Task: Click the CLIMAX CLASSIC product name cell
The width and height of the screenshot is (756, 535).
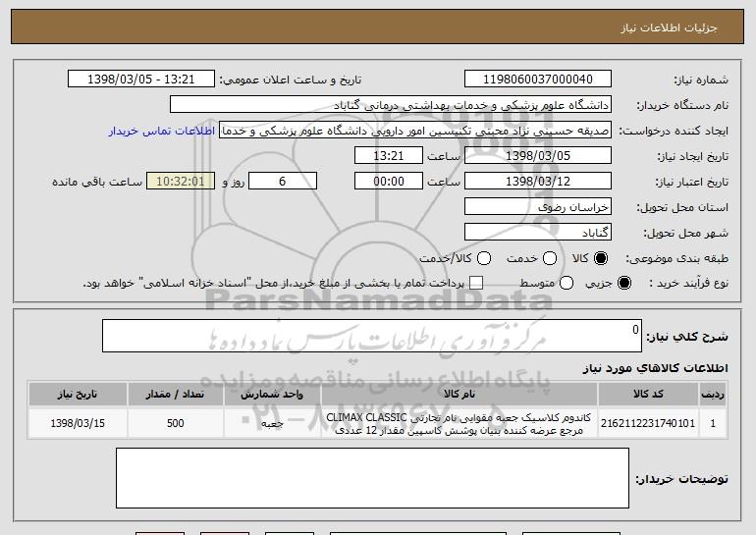Action: pyautogui.click(x=459, y=423)
